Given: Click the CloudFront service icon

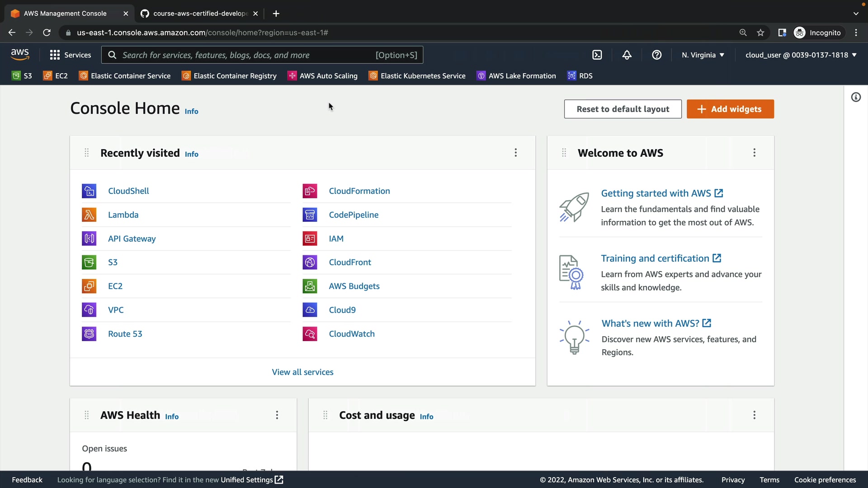Looking at the screenshot, I should click(310, 262).
